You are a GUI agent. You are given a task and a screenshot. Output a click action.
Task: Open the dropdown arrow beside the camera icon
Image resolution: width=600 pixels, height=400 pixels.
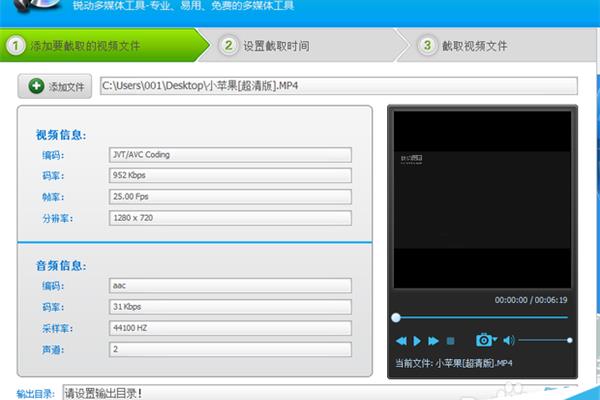(x=494, y=341)
